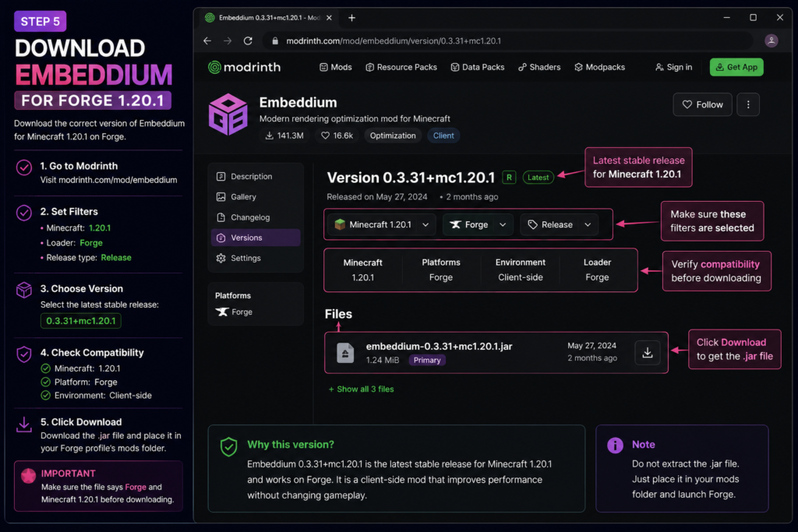Click the Mods nav icon

[x=323, y=67]
